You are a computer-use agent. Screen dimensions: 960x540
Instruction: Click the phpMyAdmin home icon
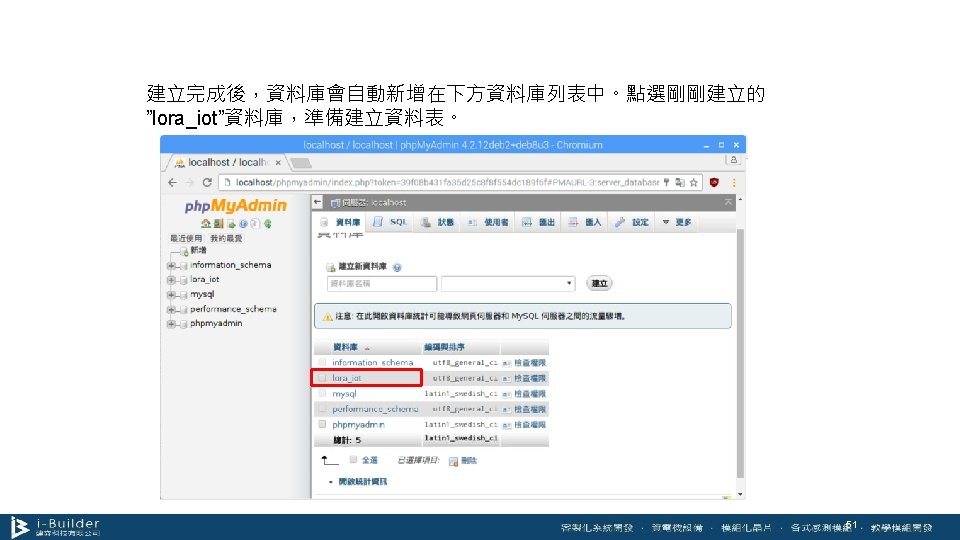click(x=206, y=224)
